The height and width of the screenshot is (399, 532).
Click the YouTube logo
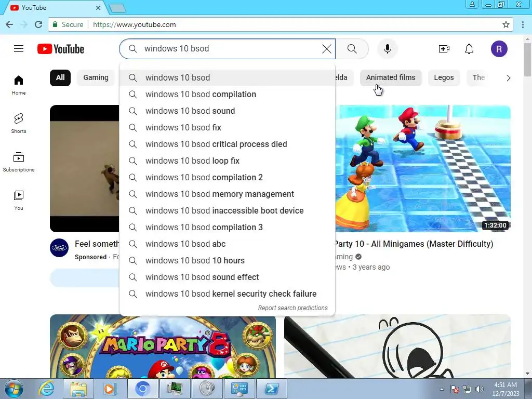point(61,49)
